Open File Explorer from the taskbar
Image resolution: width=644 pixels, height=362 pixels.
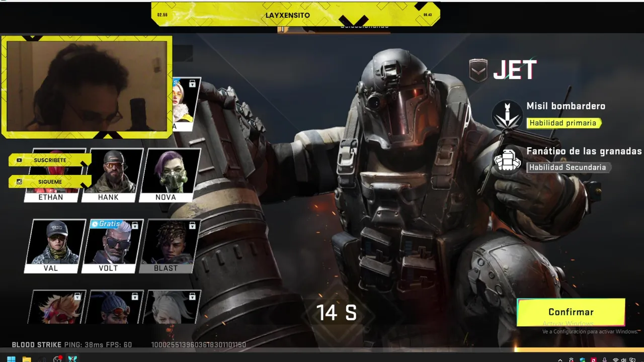click(27, 359)
